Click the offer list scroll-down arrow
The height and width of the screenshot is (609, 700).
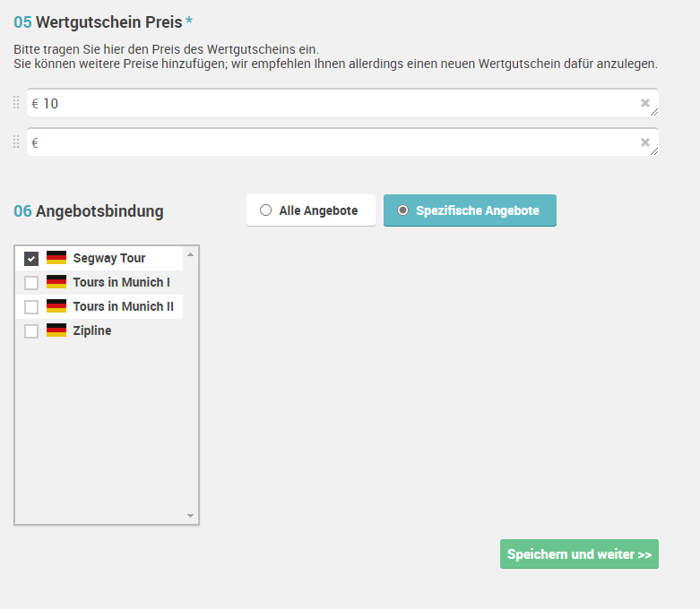point(191,516)
